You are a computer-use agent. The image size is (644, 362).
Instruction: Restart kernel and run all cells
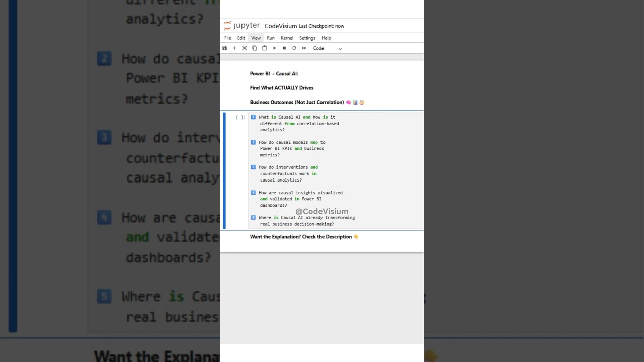[304, 48]
